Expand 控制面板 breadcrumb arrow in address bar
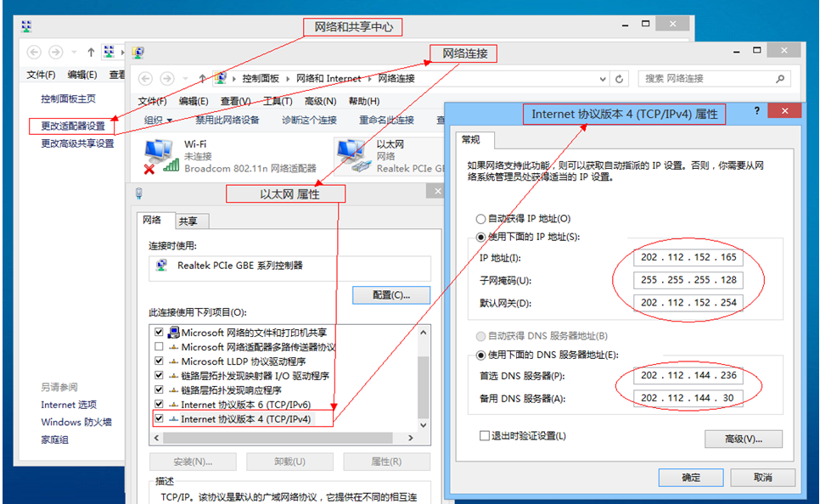 pyautogui.click(x=286, y=79)
